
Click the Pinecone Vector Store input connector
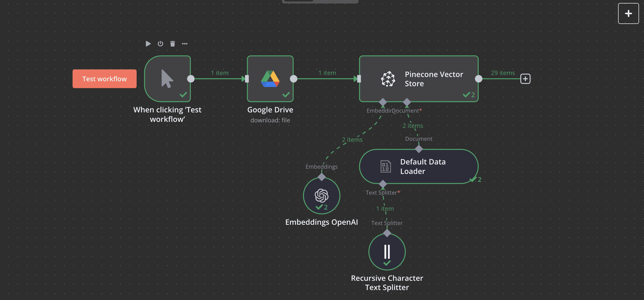tap(359, 79)
